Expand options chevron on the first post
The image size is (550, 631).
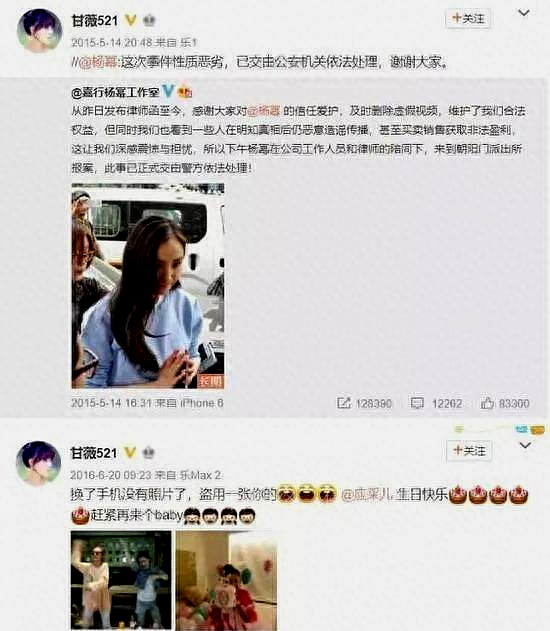click(523, 13)
